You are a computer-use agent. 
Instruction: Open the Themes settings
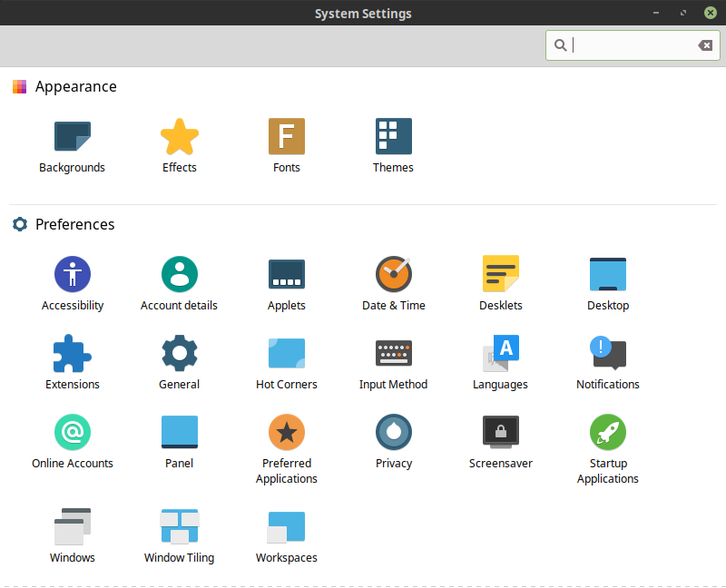tap(394, 137)
